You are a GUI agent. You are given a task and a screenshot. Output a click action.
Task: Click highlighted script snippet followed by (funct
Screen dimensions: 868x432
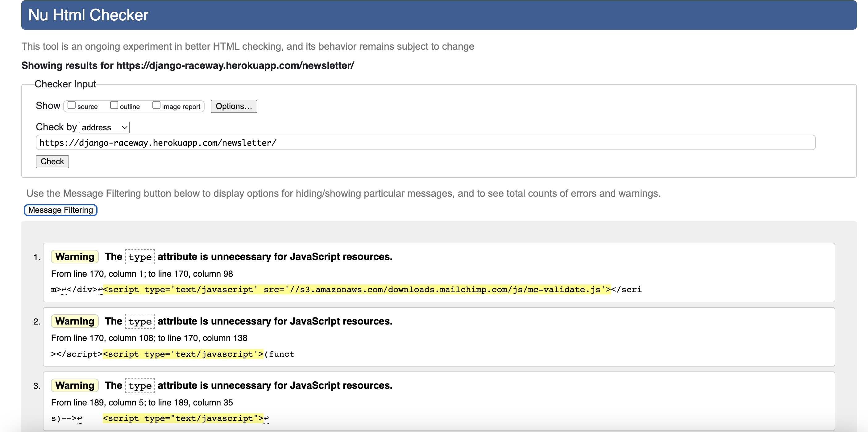click(183, 354)
